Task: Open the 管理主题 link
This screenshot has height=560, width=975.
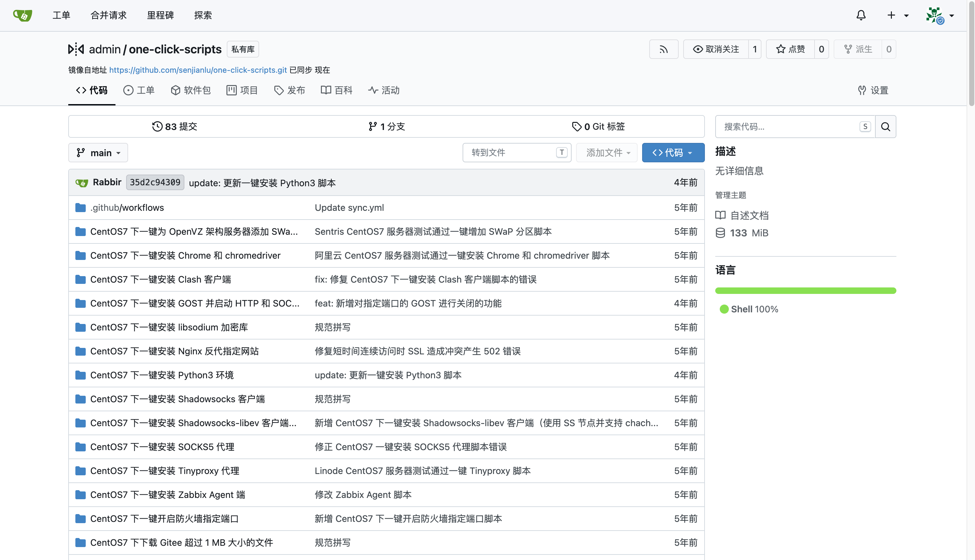Action: coord(731,195)
